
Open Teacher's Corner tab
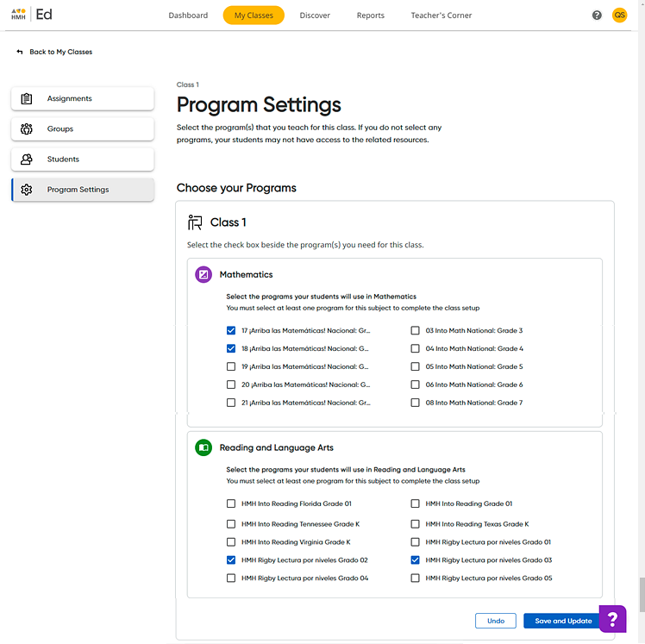click(441, 16)
